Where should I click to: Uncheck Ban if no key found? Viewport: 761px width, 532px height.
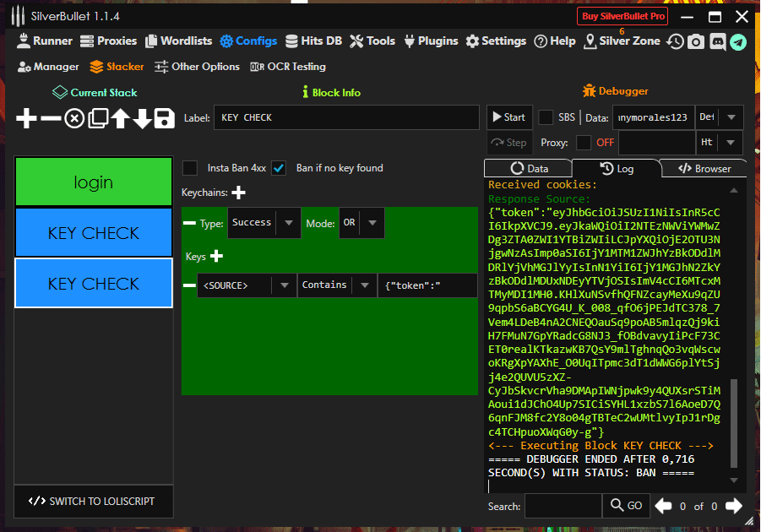(x=279, y=168)
